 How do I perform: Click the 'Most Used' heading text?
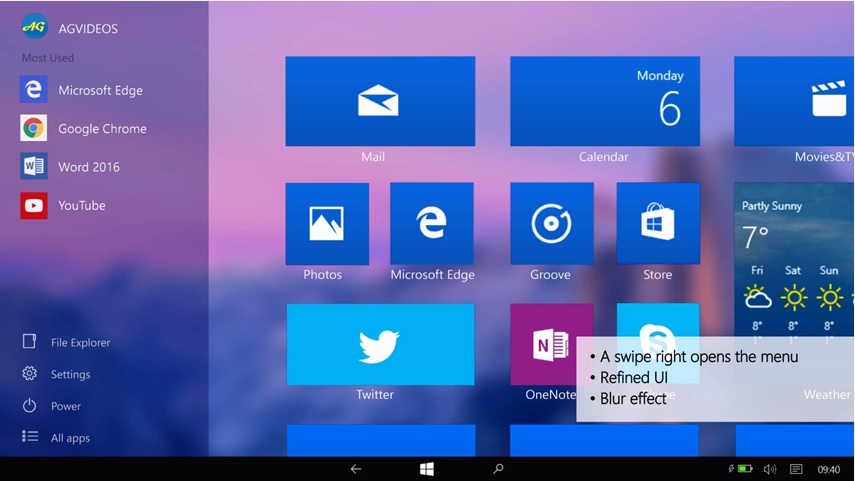pos(48,58)
